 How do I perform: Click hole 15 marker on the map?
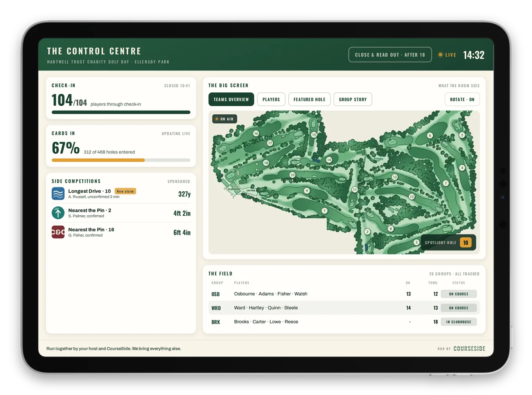pyautogui.click(x=314, y=135)
